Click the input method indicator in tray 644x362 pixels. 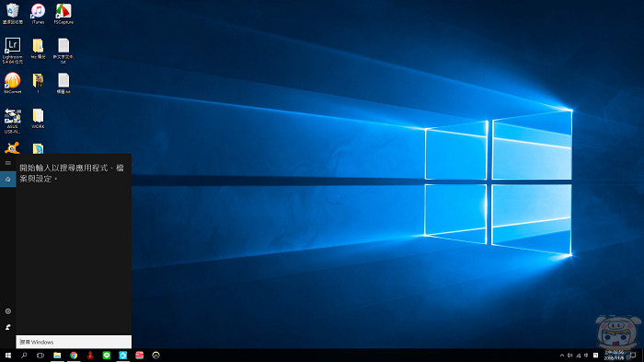pos(587,356)
